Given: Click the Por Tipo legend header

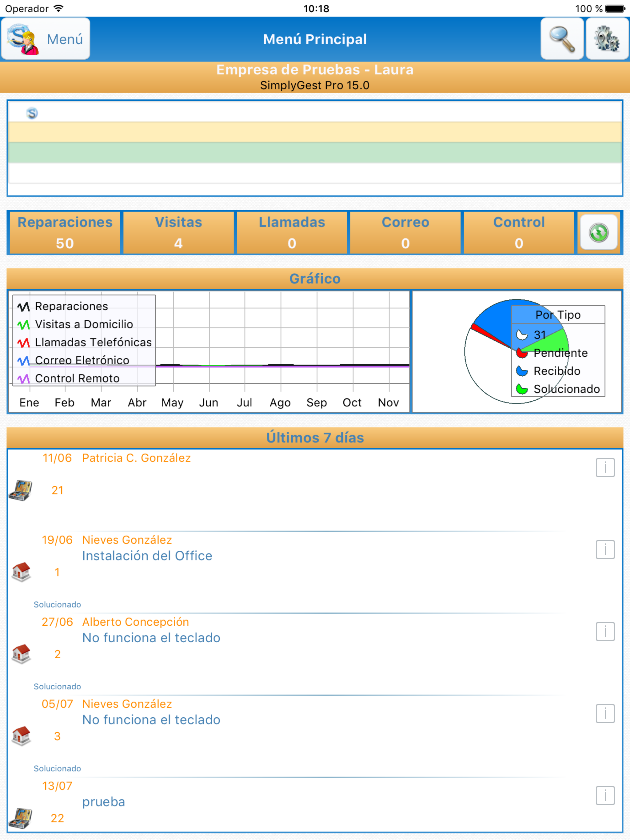Looking at the screenshot, I should 558,315.
